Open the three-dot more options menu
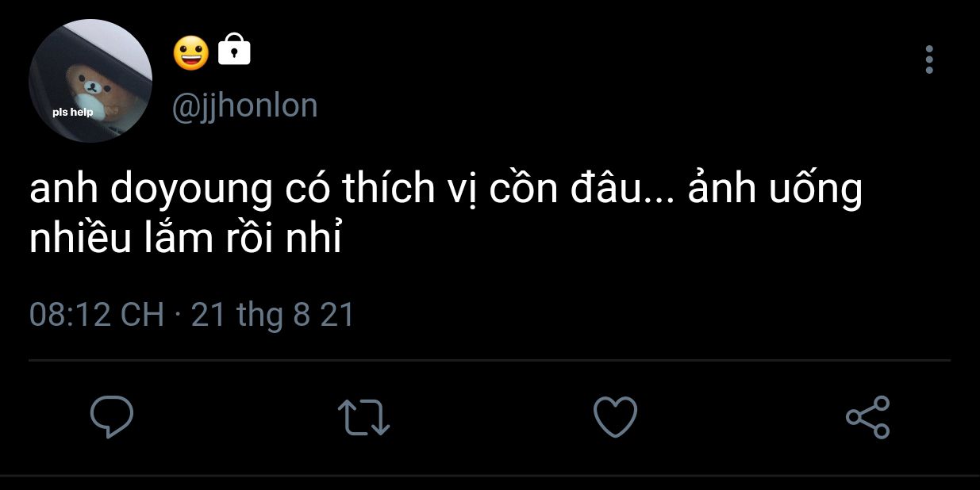The height and width of the screenshot is (490, 980). click(x=929, y=59)
